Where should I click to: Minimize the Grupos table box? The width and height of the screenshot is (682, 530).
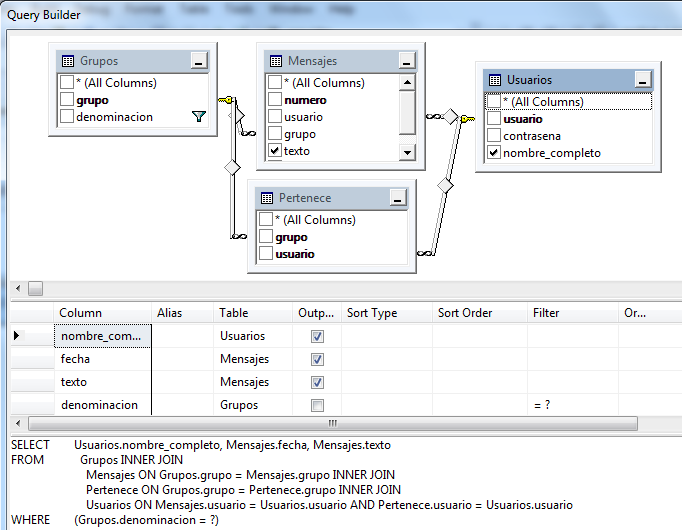[x=199, y=61]
